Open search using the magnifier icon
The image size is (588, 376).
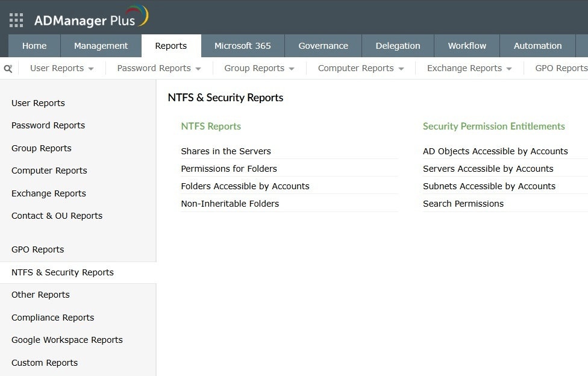click(x=7, y=68)
